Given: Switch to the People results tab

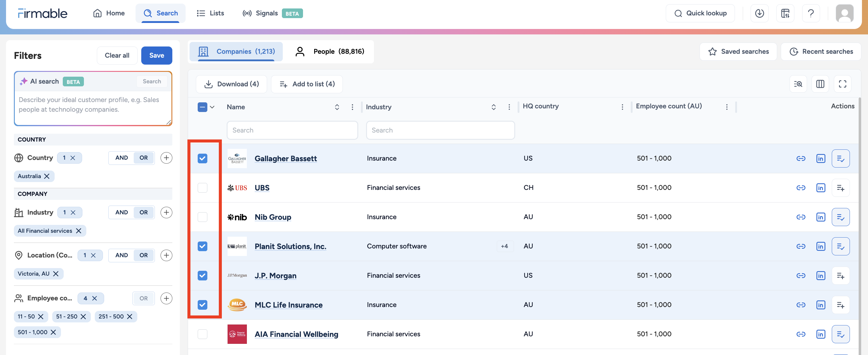Looking at the screenshot, I should (x=329, y=52).
